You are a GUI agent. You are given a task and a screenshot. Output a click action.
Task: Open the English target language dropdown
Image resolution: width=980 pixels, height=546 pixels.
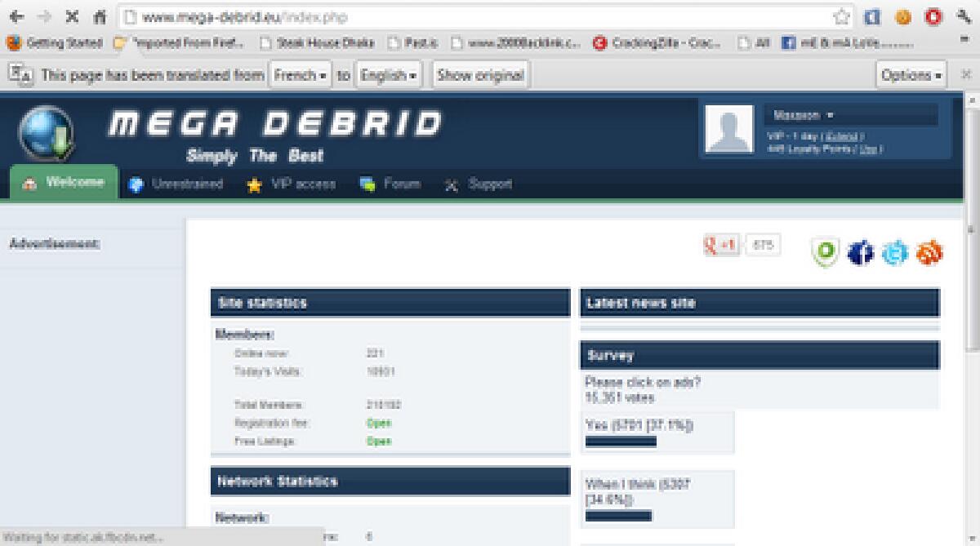tap(389, 74)
